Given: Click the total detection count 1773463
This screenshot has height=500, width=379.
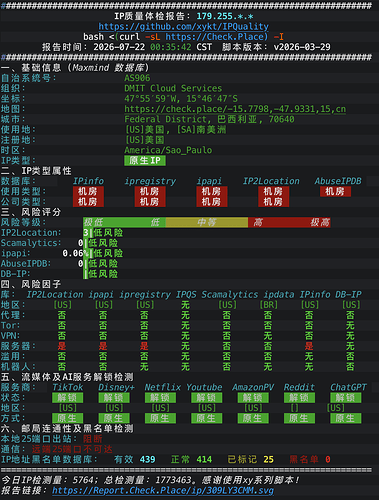Looking at the screenshot, I should (173, 480).
